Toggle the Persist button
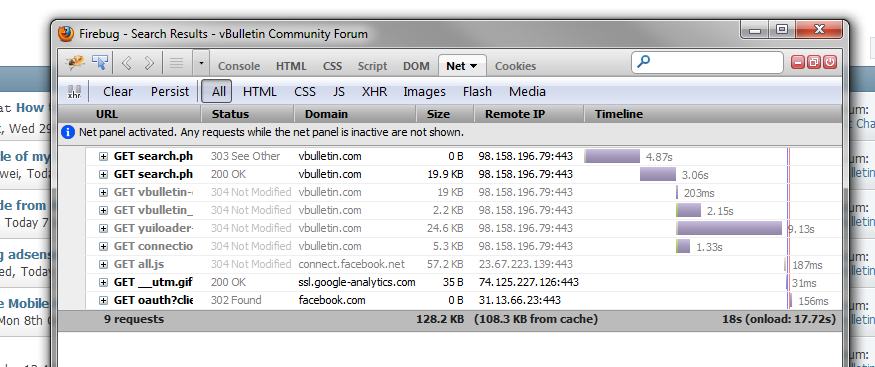 tap(170, 91)
